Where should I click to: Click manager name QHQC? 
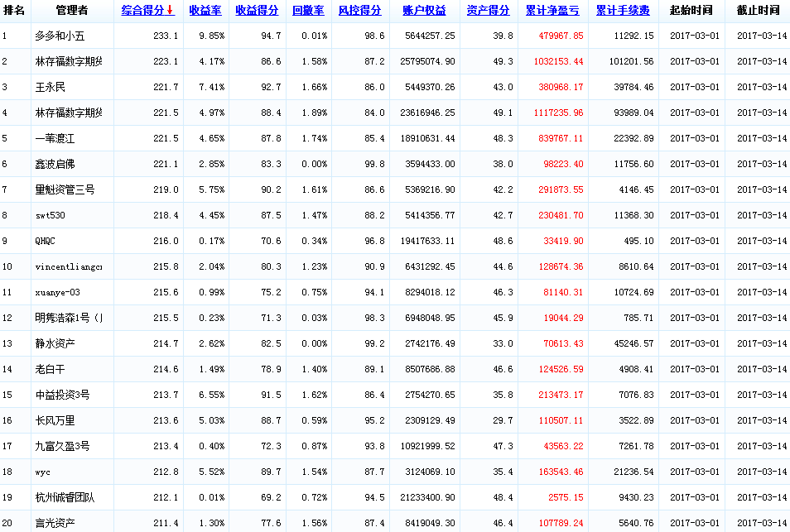45,241
